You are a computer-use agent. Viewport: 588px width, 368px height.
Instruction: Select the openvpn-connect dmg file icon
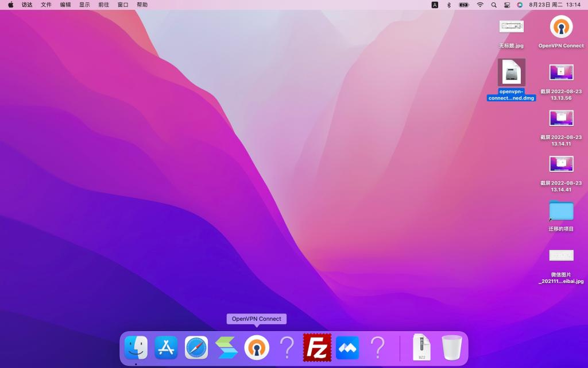(512, 72)
